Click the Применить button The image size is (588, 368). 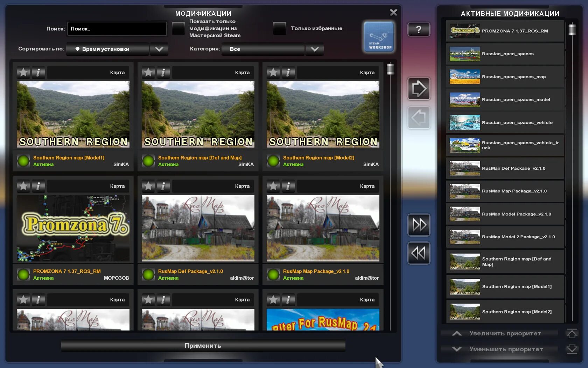coord(203,346)
